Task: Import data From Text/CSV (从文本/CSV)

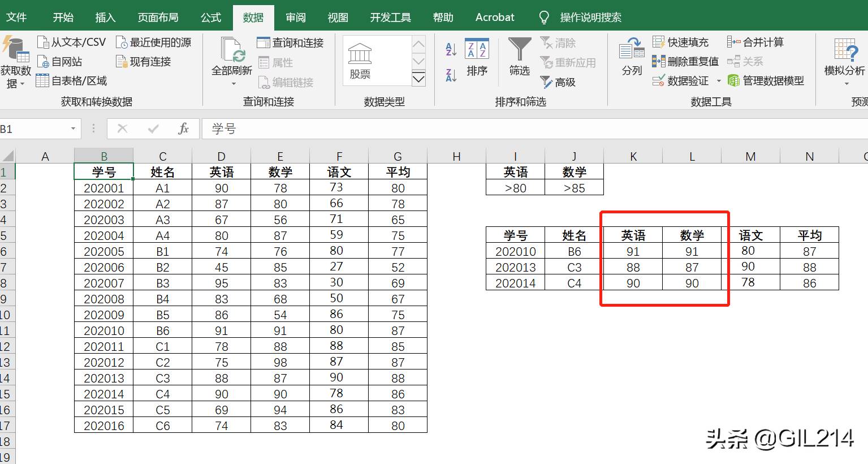Action: (72, 42)
